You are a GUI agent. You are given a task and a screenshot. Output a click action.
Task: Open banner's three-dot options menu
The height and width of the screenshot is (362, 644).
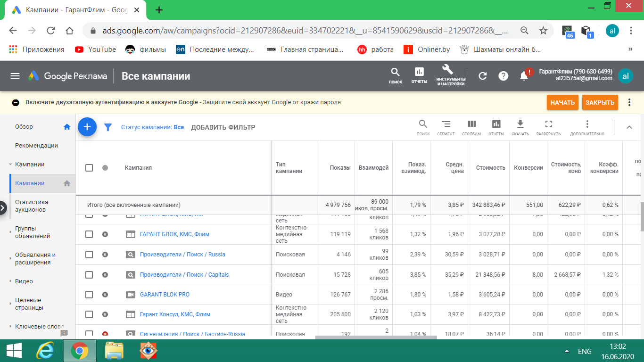(629, 102)
